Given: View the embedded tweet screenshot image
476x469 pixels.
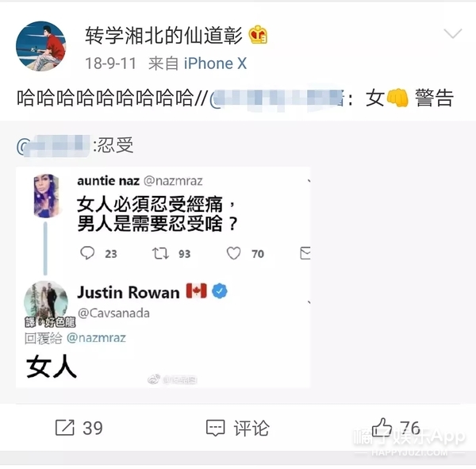Looking at the screenshot, I should point(163,277).
